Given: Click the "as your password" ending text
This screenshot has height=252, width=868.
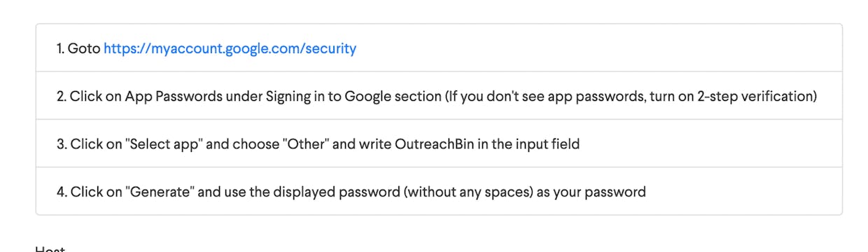Looking at the screenshot, I should coord(591,191).
